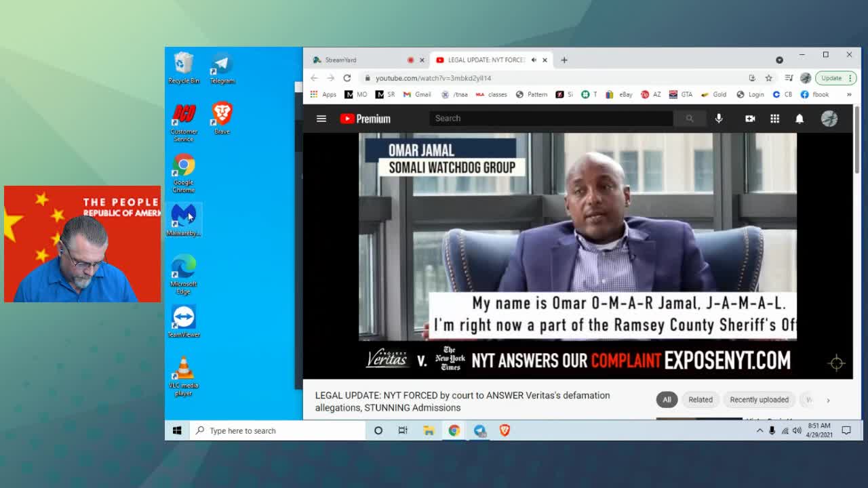
Task: Open the Apps bookmark shortcut
Action: [x=323, y=95]
